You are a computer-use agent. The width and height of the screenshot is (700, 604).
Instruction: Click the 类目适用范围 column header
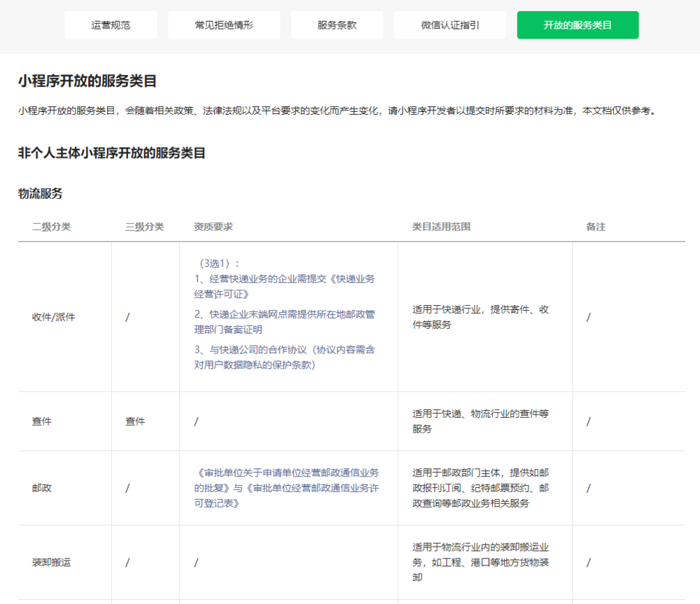tap(442, 227)
